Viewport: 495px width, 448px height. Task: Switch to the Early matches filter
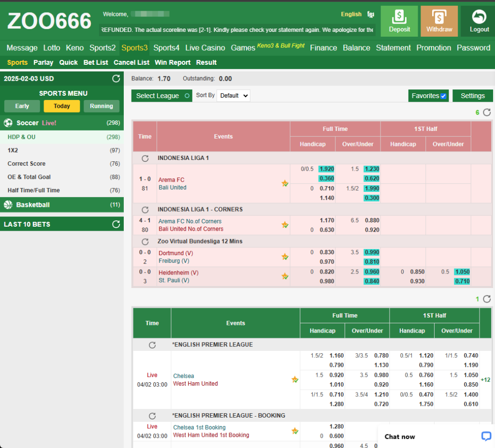point(22,106)
